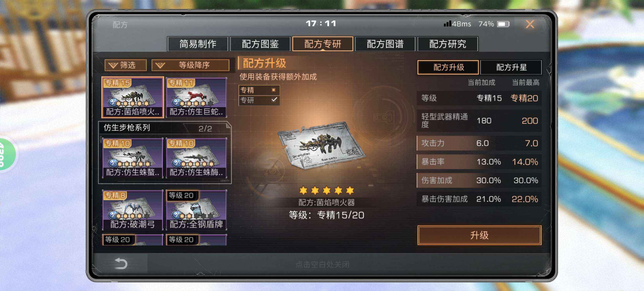This screenshot has width=644, height=291.
Task: Switch to the 配方研究 tab
Action: (x=447, y=44)
